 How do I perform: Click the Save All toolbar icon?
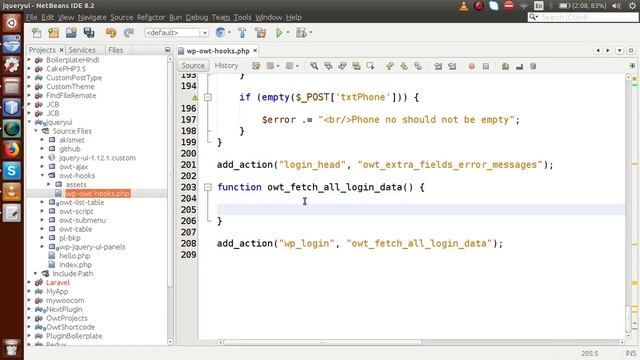[x=89, y=33]
